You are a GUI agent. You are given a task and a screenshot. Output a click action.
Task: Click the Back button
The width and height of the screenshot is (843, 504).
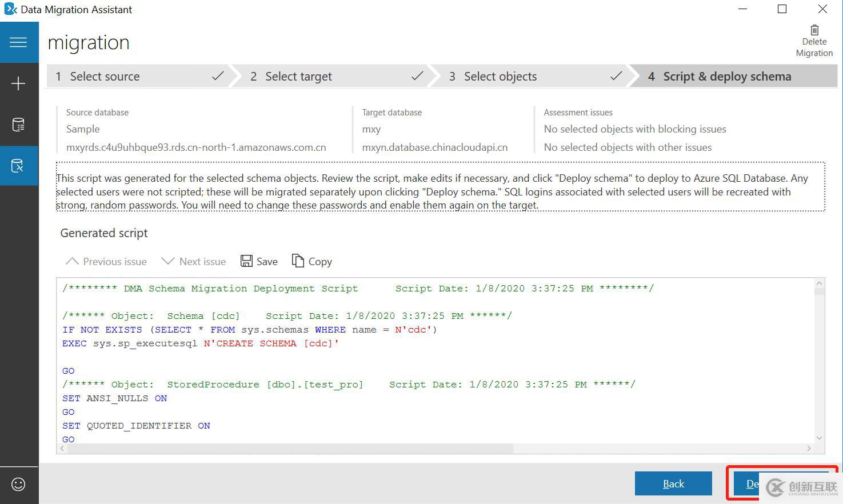pyautogui.click(x=673, y=483)
